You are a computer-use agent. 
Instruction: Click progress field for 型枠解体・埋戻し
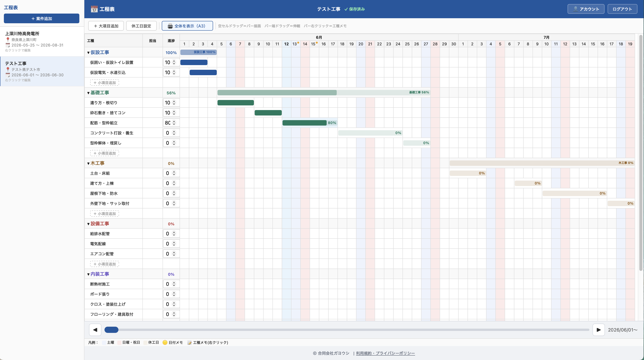[x=171, y=143]
